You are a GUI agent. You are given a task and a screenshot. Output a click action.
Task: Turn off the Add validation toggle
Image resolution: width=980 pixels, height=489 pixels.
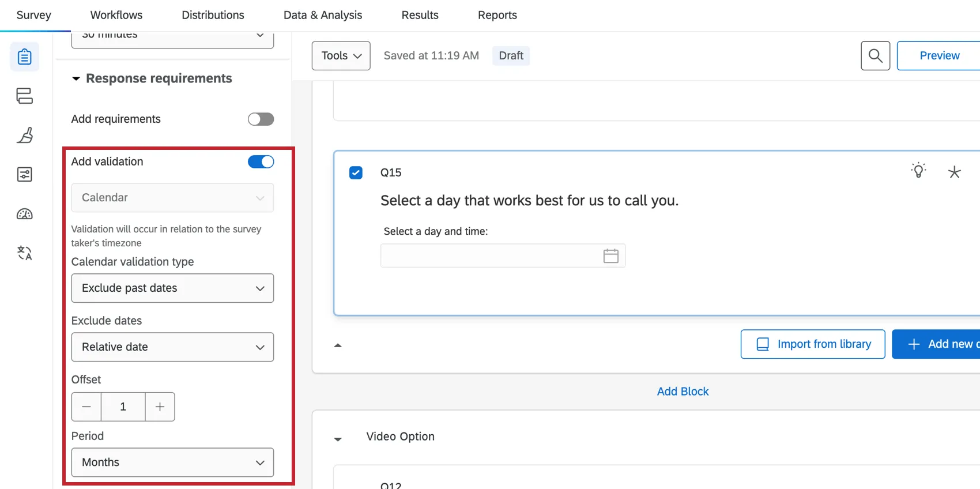tap(261, 162)
